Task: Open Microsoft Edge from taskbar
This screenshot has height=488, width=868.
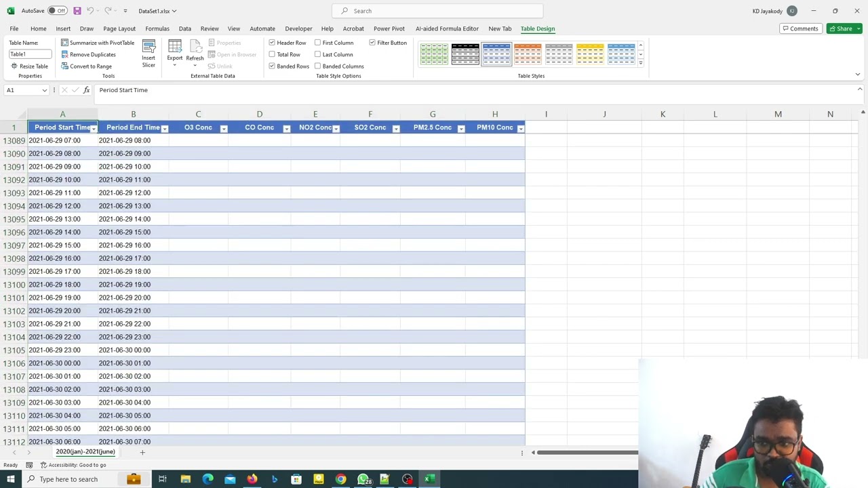Action: (208, 479)
